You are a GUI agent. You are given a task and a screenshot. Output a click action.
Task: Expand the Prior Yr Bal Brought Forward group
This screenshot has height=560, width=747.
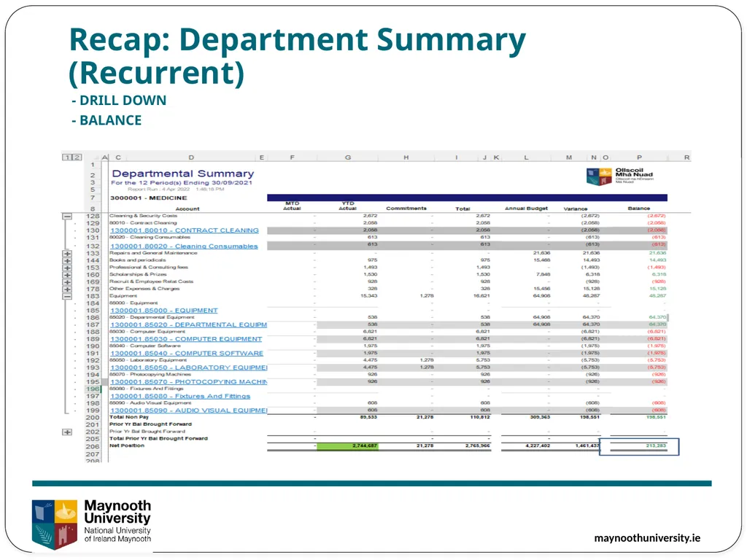click(67, 432)
